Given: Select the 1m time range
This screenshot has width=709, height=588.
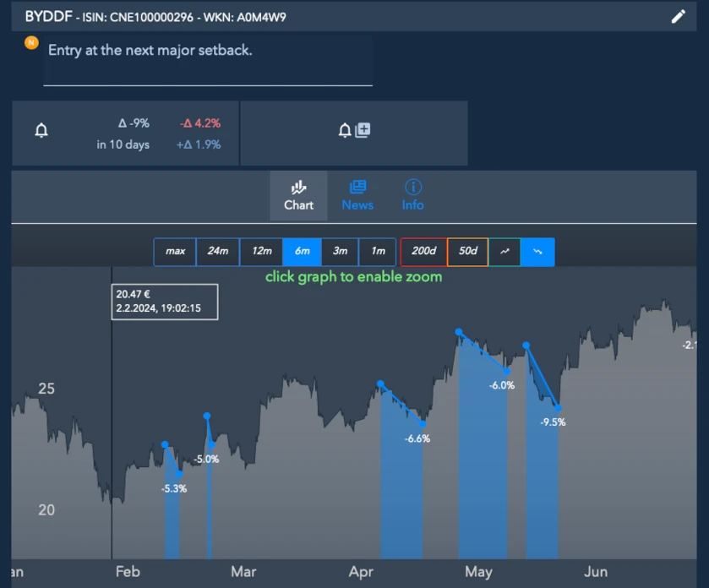Looking at the screenshot, I should click(378, 252).
